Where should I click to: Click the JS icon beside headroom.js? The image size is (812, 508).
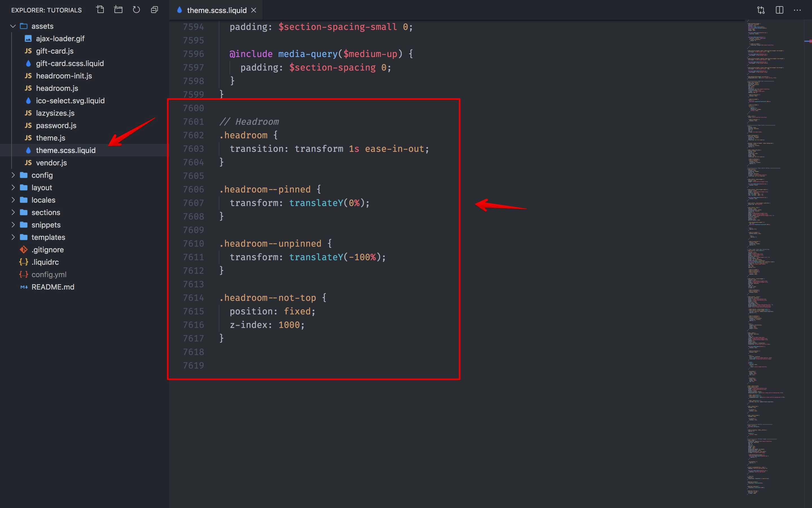point(28,88)
